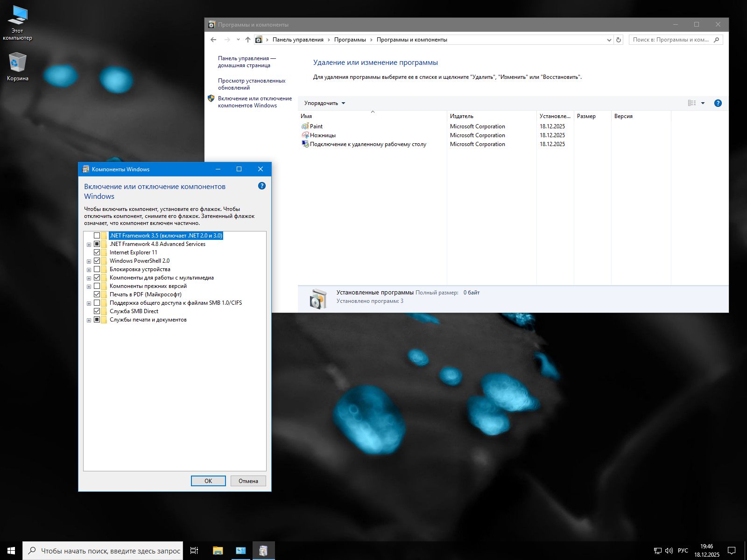Open the address bar history dropdown
The width and height of the screenshot is (747, 560).
pyautogui.click(x=609, y=40)
